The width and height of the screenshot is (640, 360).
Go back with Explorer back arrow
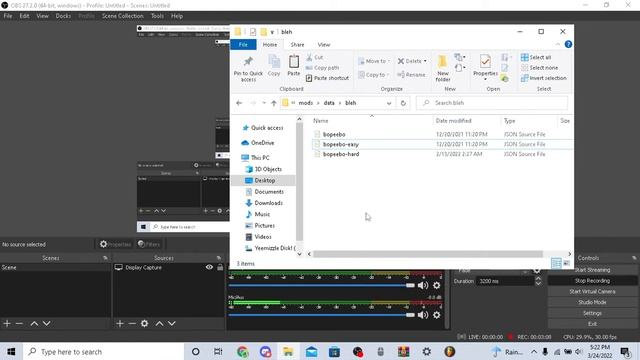click(x=239, y=103)
